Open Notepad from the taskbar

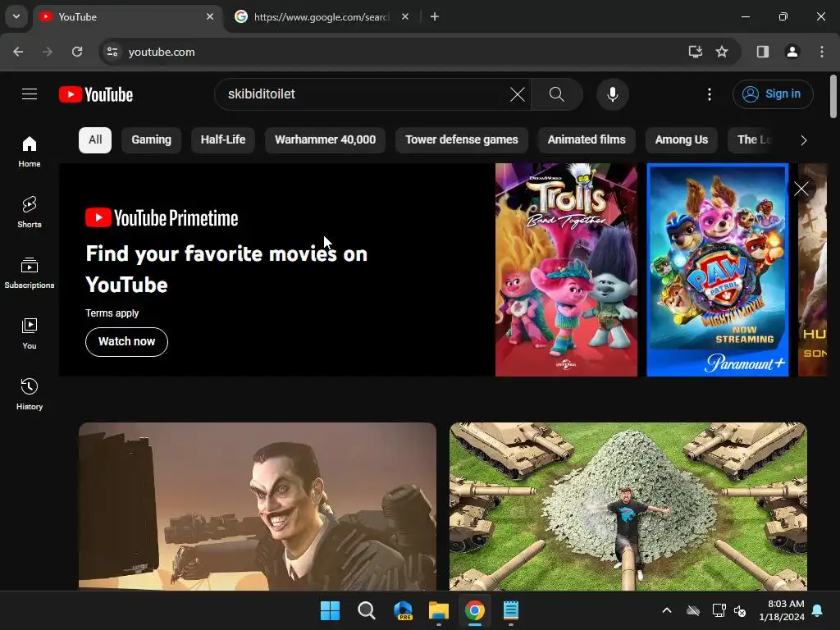tap(511, 610)
